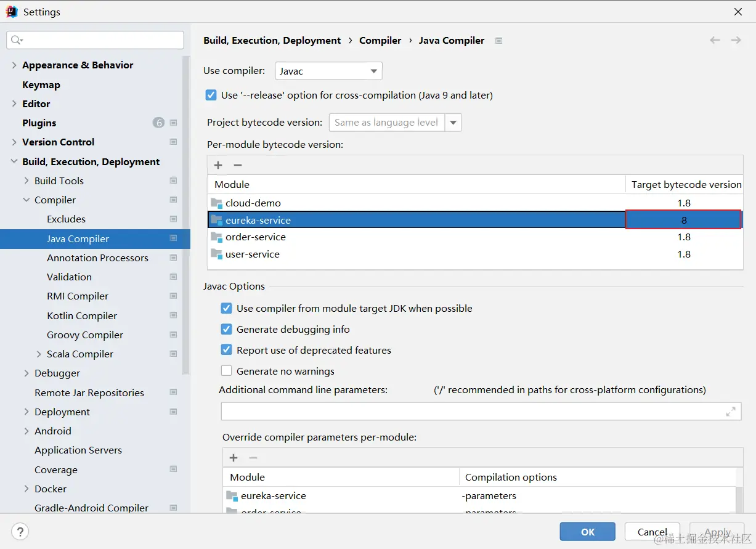The image size is (756, 549).
Task: Click the search magnifier icon in settings
Action: tap(16, 40)
